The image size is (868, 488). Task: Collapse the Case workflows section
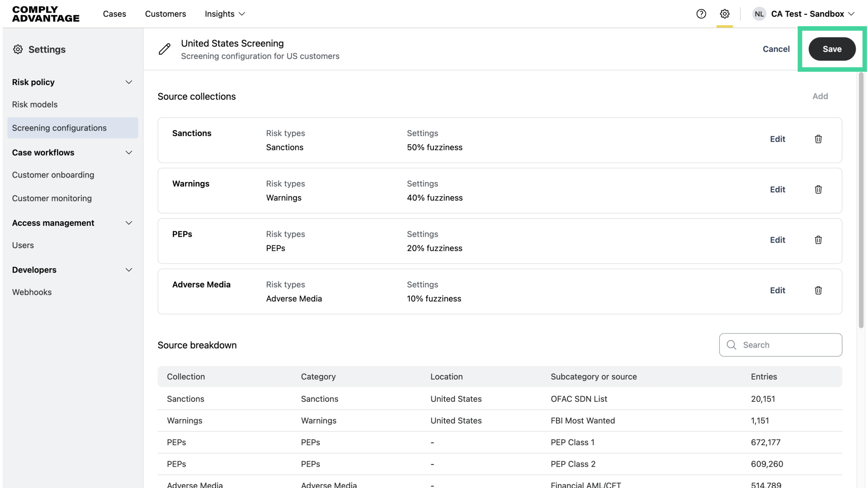[x=129, y=153]
